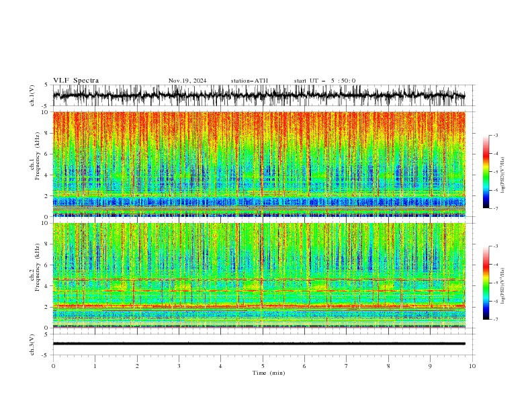Select the "start UT = 5 :50: 0" text

pos(324,81)
